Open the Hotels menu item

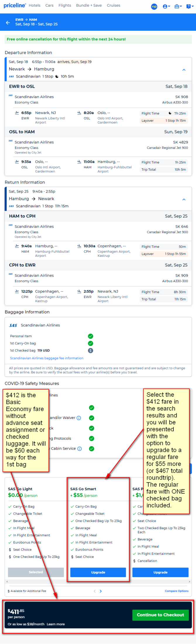pyautogui.click(x=35, y=5)
